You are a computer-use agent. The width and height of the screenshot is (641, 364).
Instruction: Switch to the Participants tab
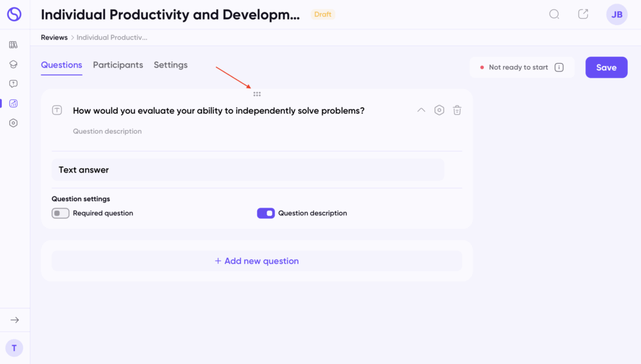point(118,65)
